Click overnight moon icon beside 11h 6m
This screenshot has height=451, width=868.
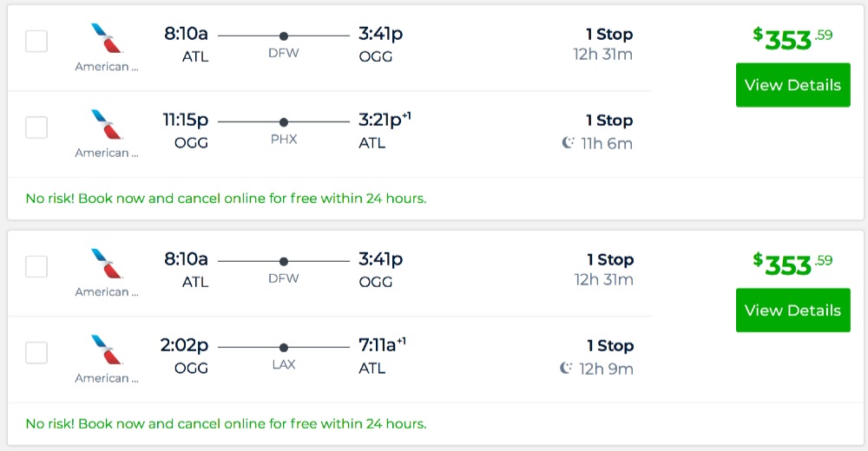pos(568,143)
